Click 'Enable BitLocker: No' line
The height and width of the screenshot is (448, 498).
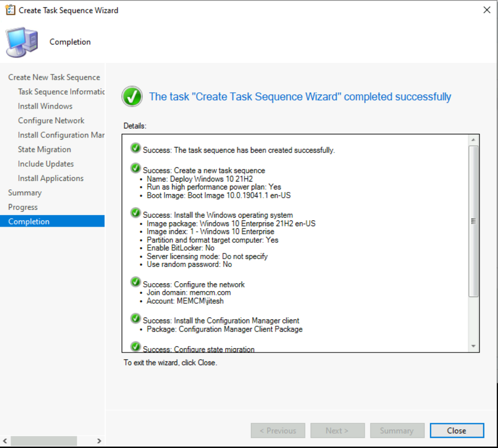[x=181, y=248]
